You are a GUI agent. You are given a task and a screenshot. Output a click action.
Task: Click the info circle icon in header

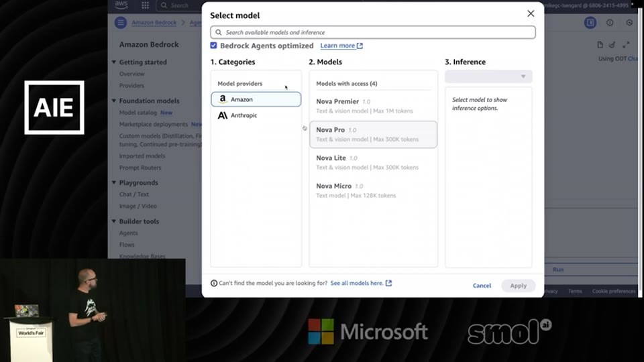point(610,23)
